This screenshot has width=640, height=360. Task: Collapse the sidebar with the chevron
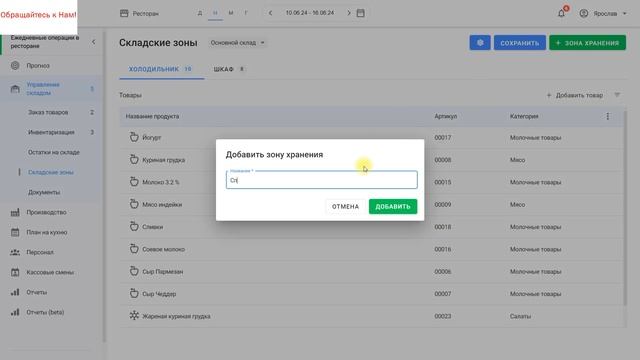click(x=93, y=42)
